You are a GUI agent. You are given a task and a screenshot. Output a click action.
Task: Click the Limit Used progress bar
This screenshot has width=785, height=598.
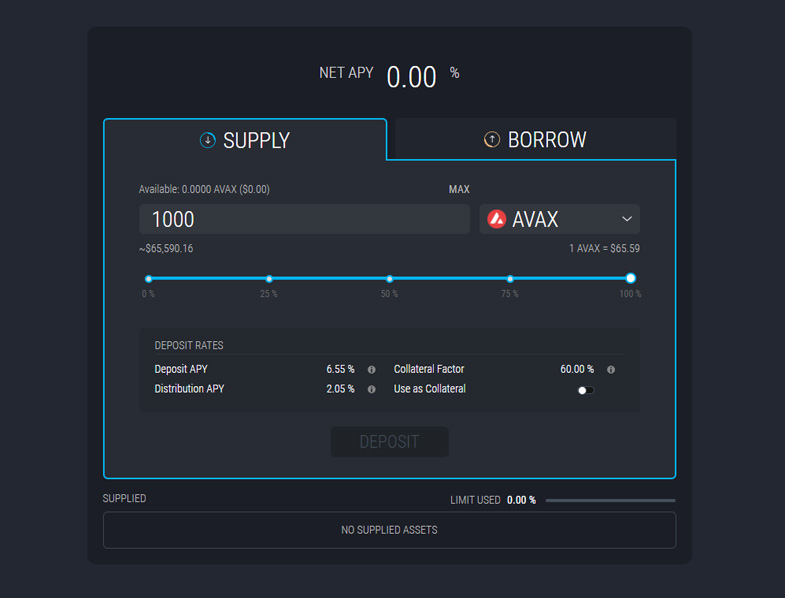(x=610, y=500)
